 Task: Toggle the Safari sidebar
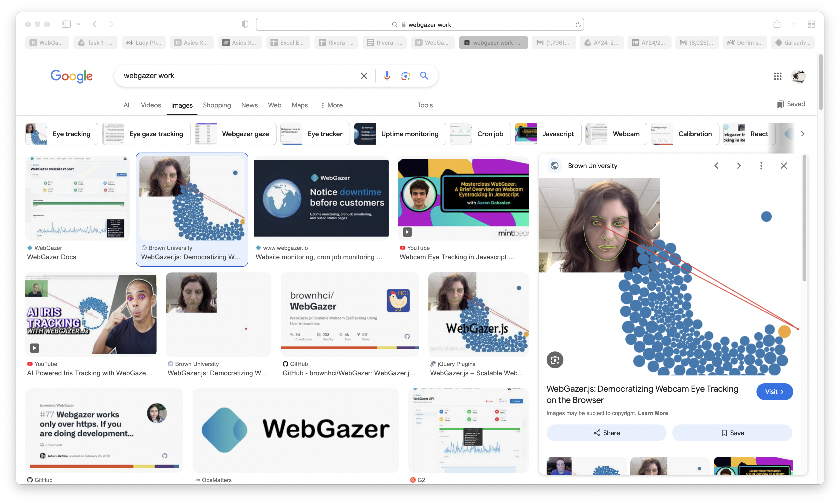point(66,24)
